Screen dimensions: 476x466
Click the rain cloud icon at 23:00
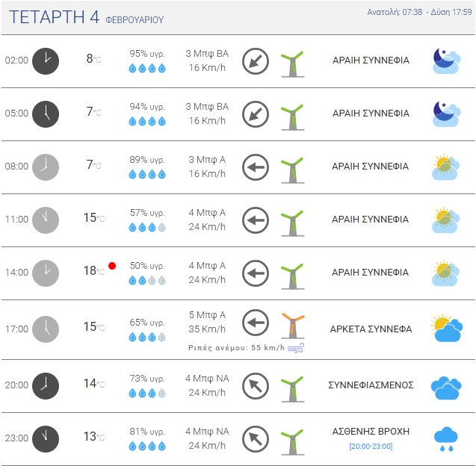446,438
